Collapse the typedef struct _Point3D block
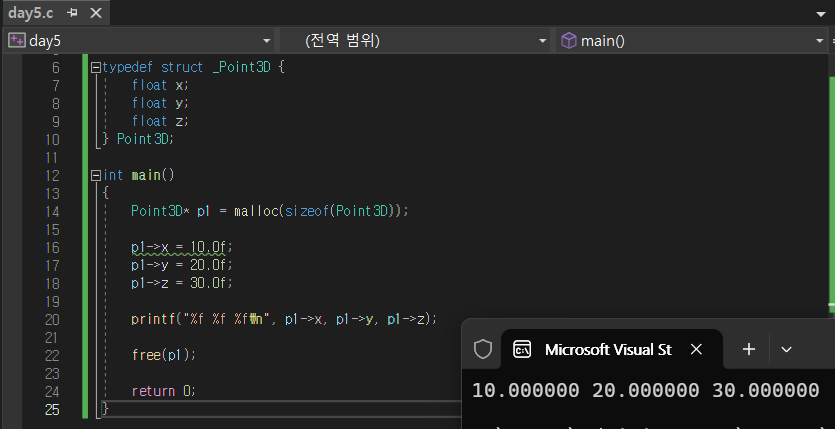 96,68
